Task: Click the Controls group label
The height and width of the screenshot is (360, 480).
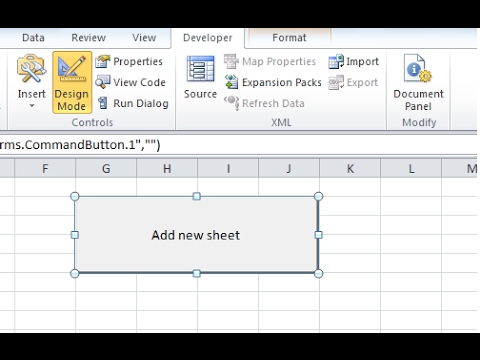Action: pyautogui.click(x=92, y=122)
